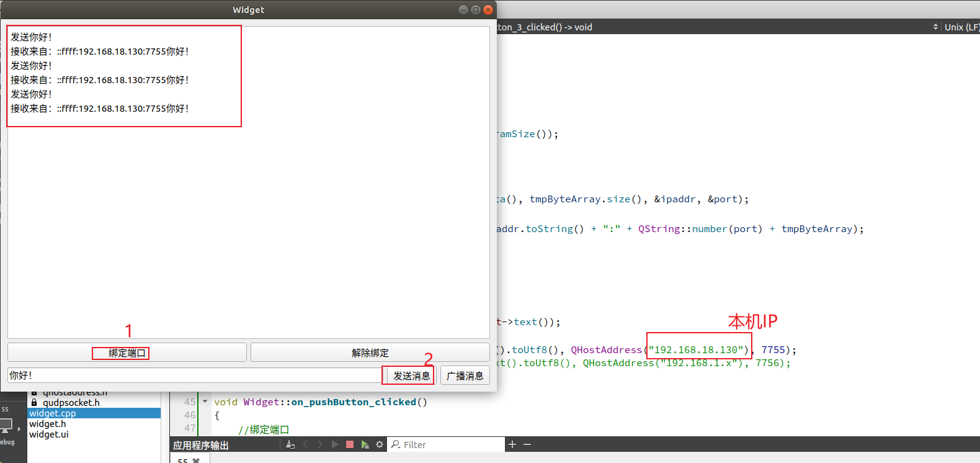Click attach debugger to running app icon

click(x=365, y=444)
